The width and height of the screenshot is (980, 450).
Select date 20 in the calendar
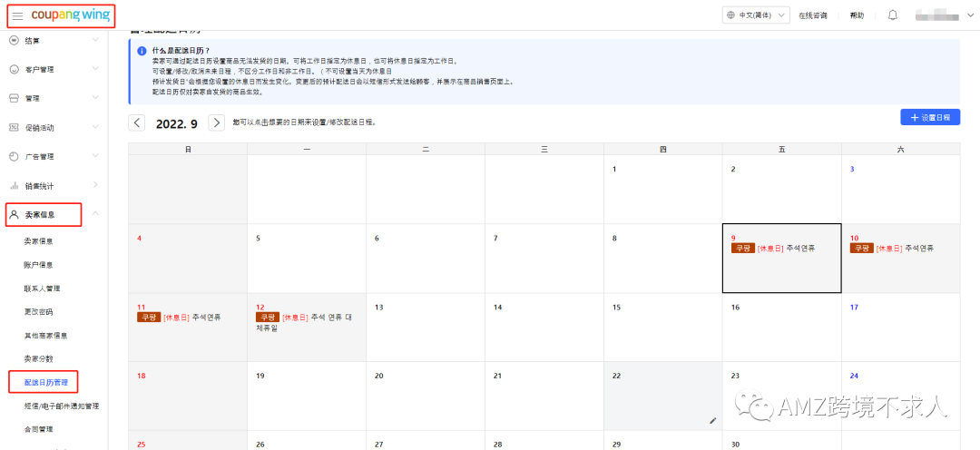point(426,396)
